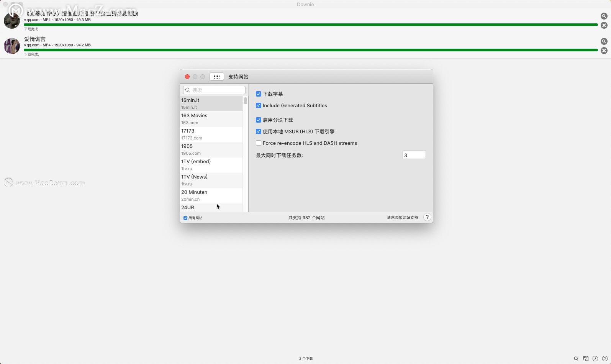This screenshot has height=364, width=611.
Task: Uncheck 所有网站 checkbox
Action: (185, 218)
